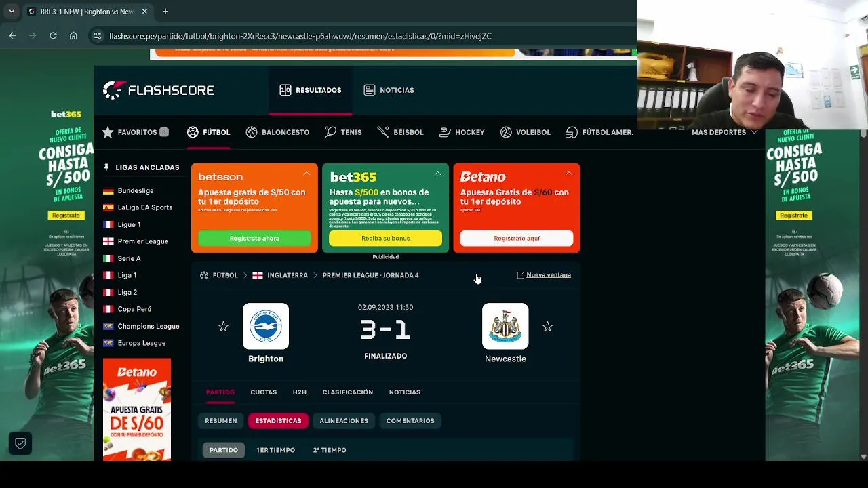Screen dimensions: 868x488
Task: Click the Newcastle club crest
Action: click(x=505, y=326)
